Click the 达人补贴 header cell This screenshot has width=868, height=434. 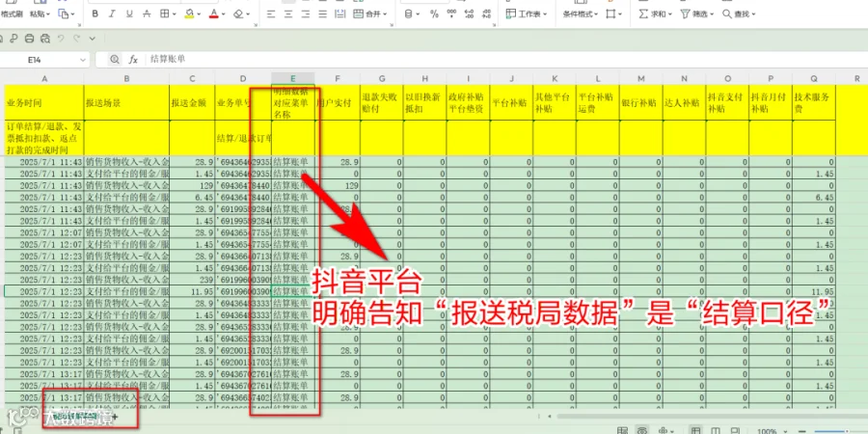pyautogui.click(x=684, y=102)
